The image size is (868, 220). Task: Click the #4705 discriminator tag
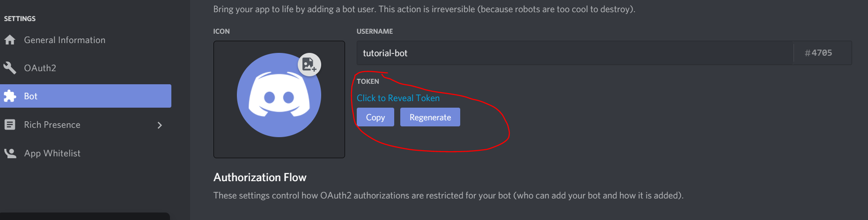[818, 53]
